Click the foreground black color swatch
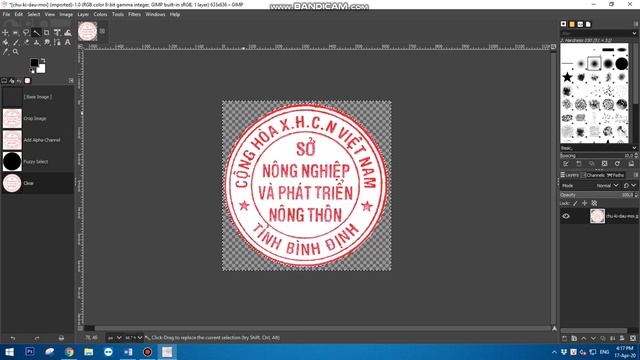 click(34, 62)
